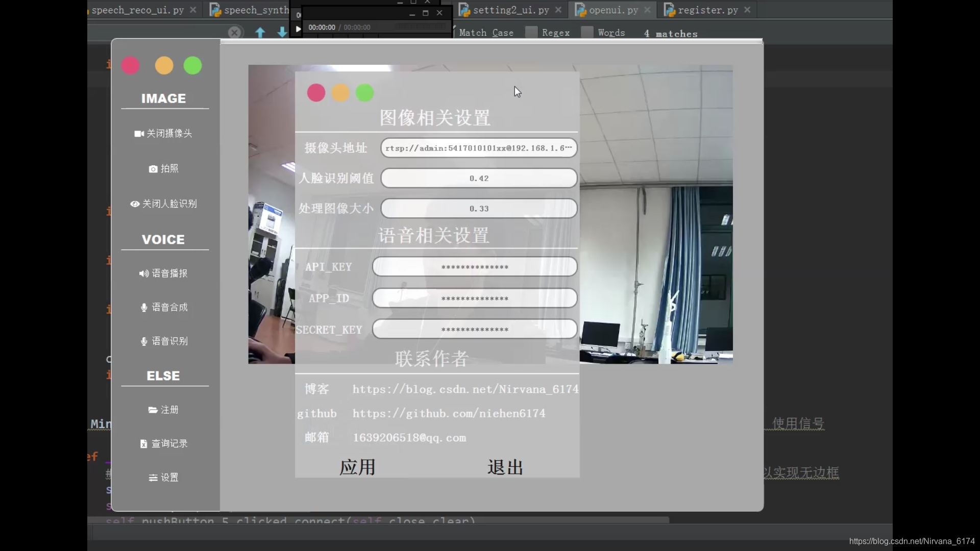
Task: Open voice synthesis (语音合成)
Action: pos(164,308)
